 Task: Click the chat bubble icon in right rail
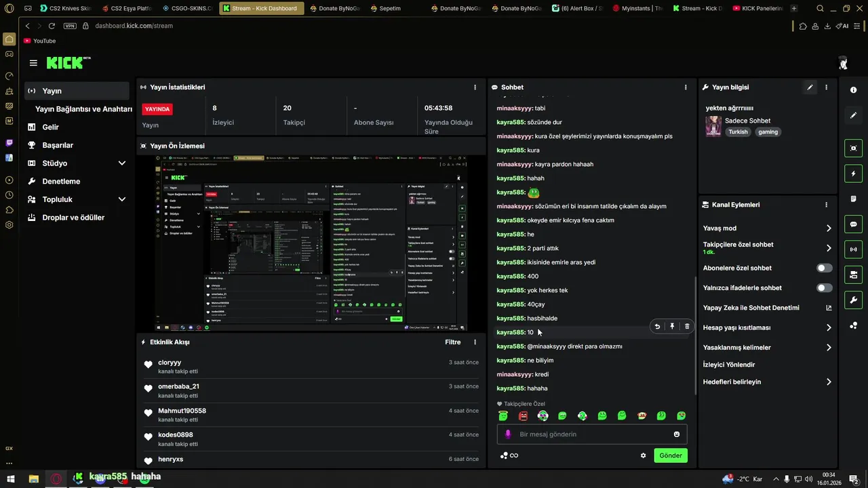[x=853, y=224]
